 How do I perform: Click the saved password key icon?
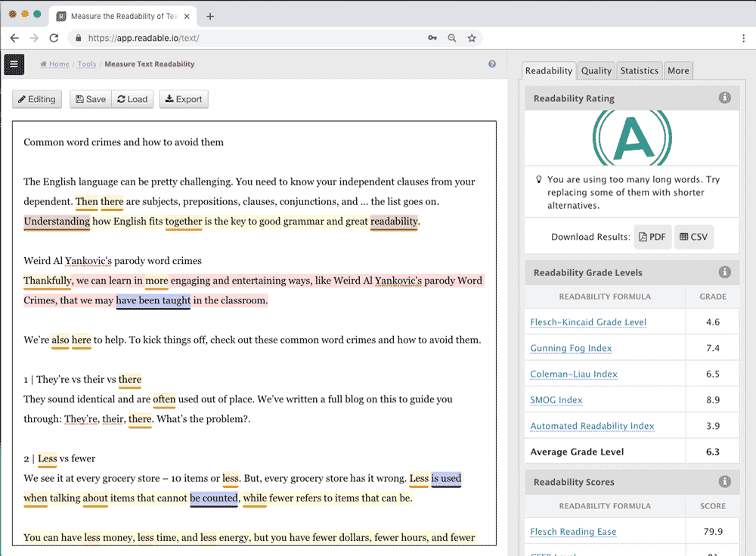(432, 38)
